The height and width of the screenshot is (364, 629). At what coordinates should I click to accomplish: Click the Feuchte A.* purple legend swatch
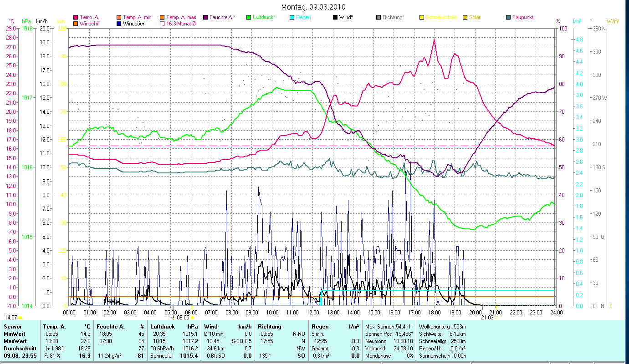point(205,17)
